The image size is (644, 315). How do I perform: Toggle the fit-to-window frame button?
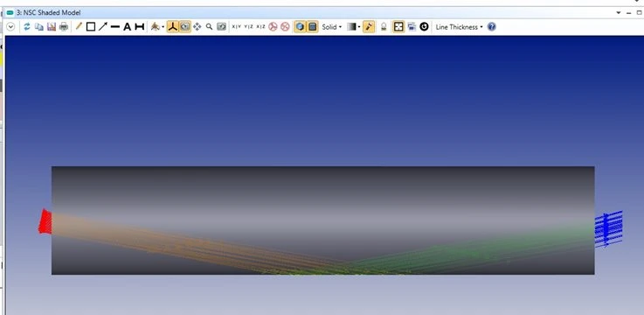(398, 27)
